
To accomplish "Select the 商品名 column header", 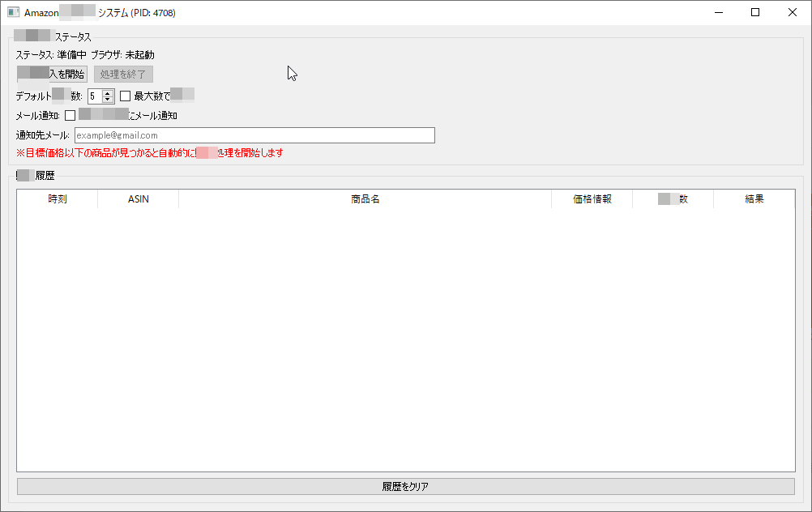I will [x=365, y=199].
